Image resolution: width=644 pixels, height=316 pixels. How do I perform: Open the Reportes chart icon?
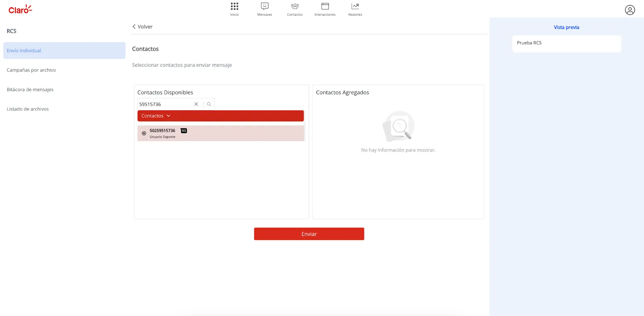(x=355, y=6)
